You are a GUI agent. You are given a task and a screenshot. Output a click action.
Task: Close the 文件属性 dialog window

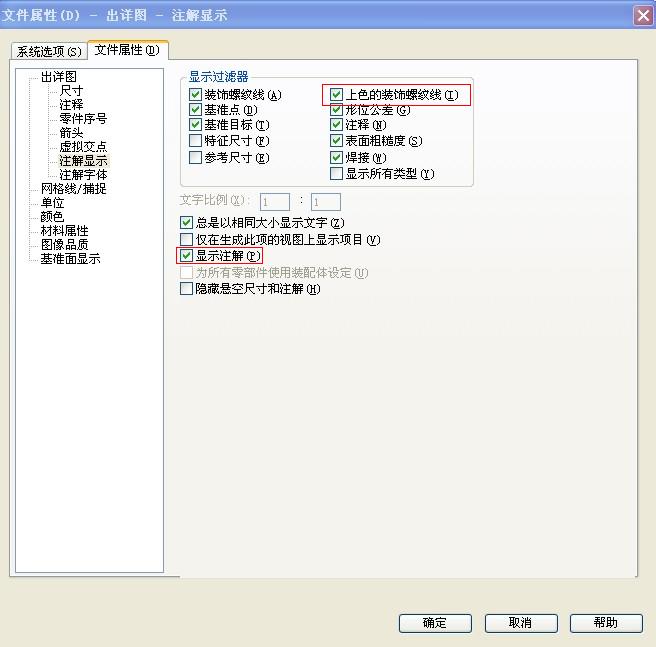643,16
